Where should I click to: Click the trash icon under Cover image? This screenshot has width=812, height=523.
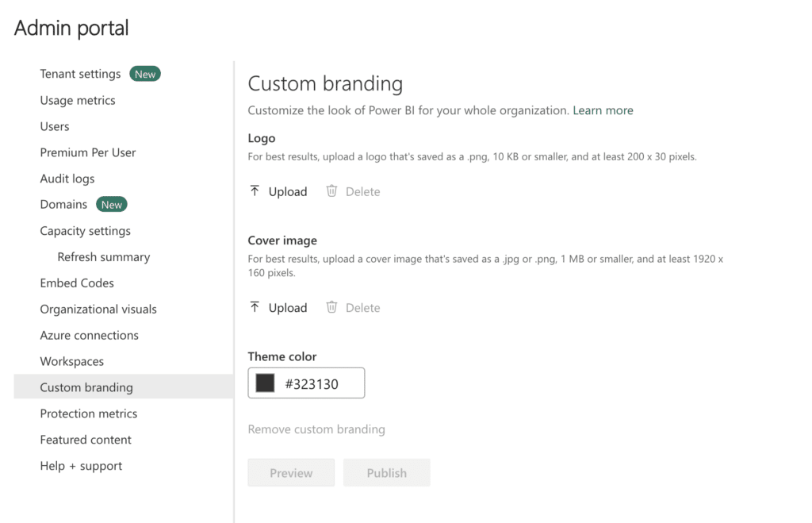tap(331, 307)
